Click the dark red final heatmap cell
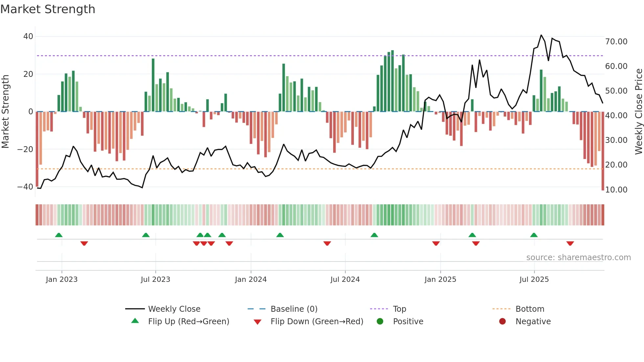The height and width of the screenshot is (362, 644). (x=603, y=215)
